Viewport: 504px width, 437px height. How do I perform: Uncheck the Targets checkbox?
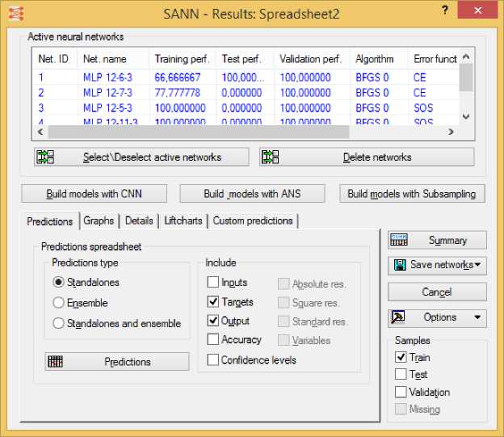[x=213, y=302]
